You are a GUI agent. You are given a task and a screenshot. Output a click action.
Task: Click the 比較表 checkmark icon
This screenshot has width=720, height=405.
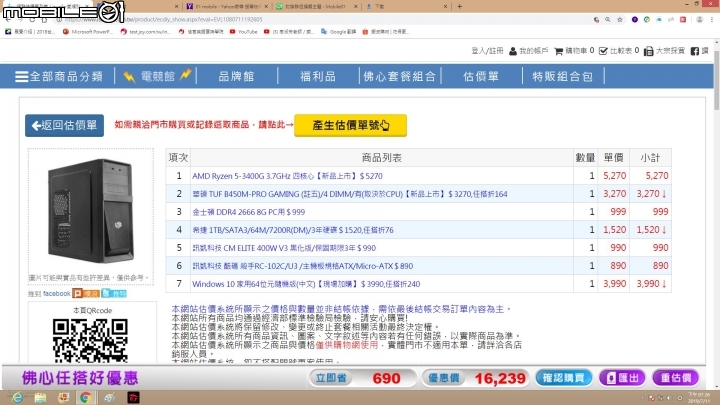point(603,51)
